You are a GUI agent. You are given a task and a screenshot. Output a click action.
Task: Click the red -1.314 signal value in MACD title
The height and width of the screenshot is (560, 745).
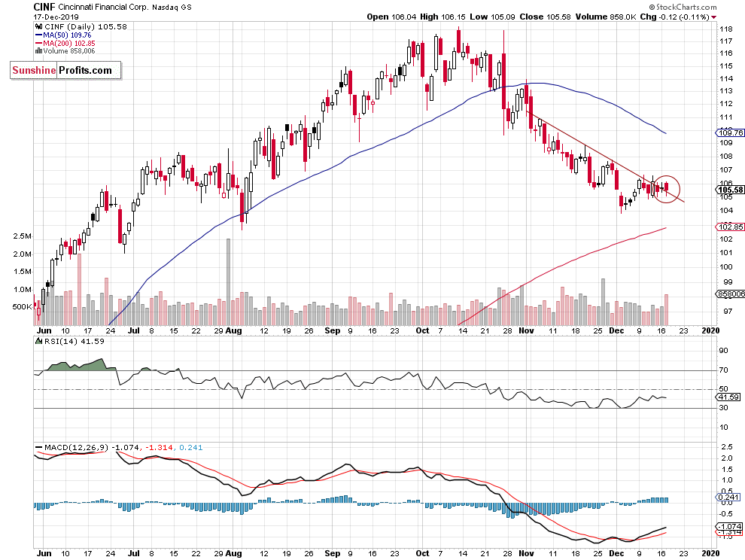click(159, 447)
